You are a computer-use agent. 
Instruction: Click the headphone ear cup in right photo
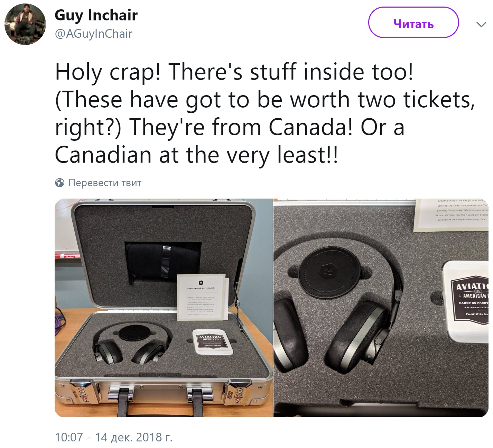coord(356,334)
